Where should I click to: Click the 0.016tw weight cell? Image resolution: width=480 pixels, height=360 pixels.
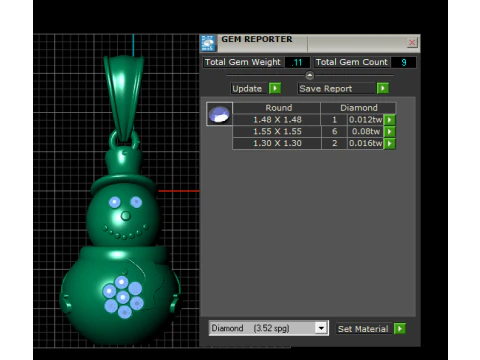tap(366, 143)
